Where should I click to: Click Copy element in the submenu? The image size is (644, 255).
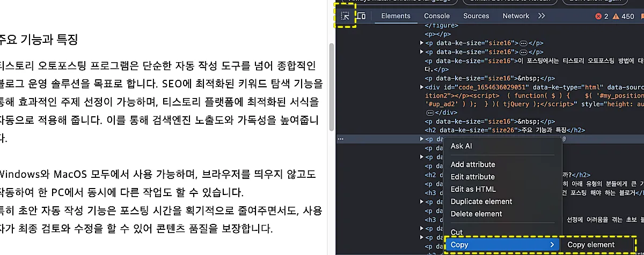pos(591,245)
